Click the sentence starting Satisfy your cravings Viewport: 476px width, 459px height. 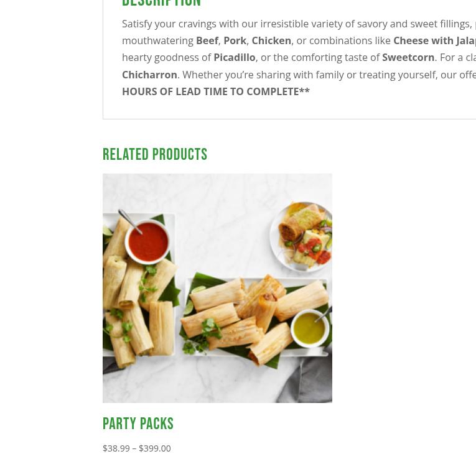(x=297, y=24)
